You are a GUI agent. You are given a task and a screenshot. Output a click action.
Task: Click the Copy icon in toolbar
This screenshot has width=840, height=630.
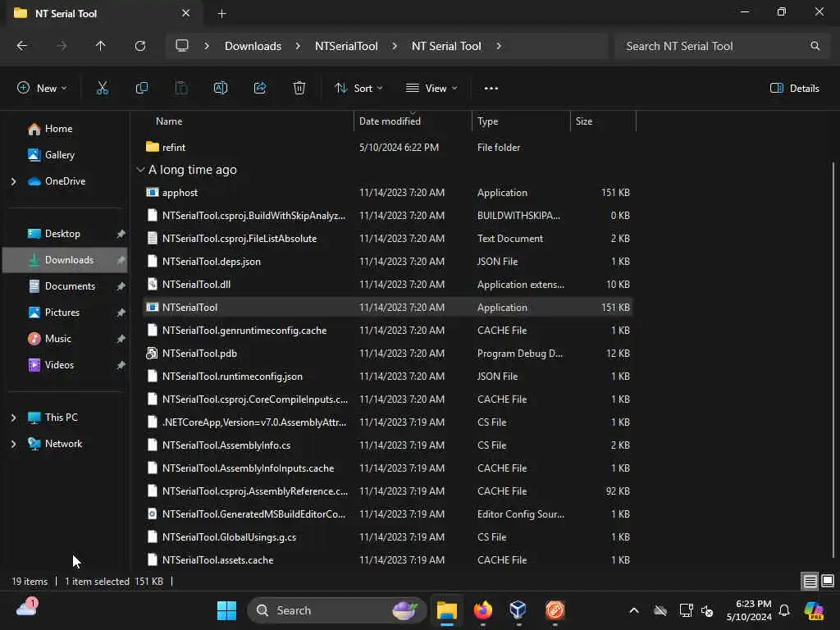pyautogui.click(x=141, y=89)
